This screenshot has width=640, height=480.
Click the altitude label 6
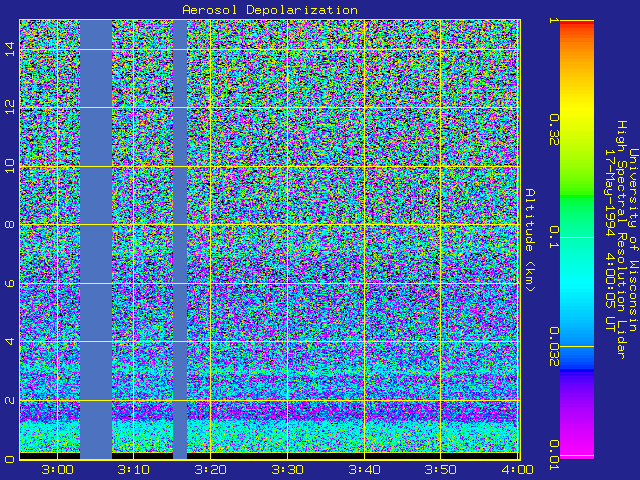tap(10, 283)
